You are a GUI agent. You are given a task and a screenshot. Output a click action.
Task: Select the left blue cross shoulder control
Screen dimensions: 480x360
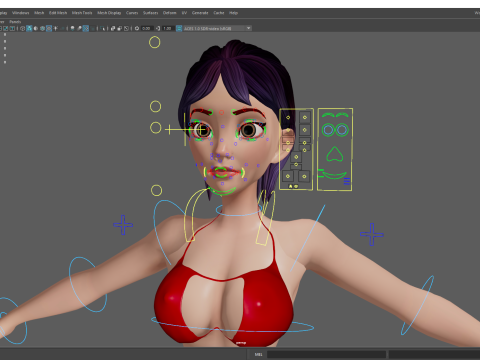pos(123,225)
